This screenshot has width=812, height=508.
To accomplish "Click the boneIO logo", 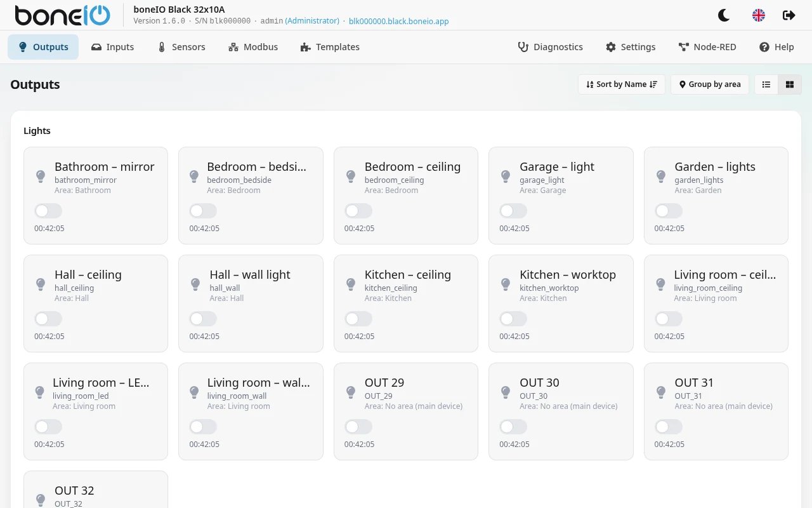I will point(62,15).
